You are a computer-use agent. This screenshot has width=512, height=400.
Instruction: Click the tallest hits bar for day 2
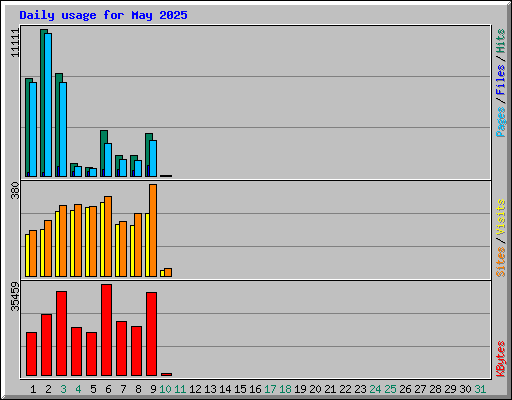pyautogui.click(x=42, y=103)
